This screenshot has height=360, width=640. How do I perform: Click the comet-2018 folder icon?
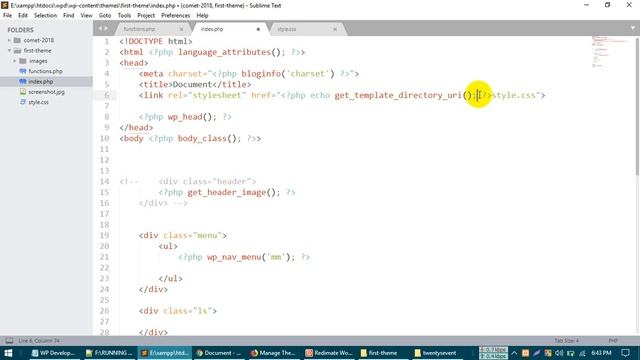[17, 40]
